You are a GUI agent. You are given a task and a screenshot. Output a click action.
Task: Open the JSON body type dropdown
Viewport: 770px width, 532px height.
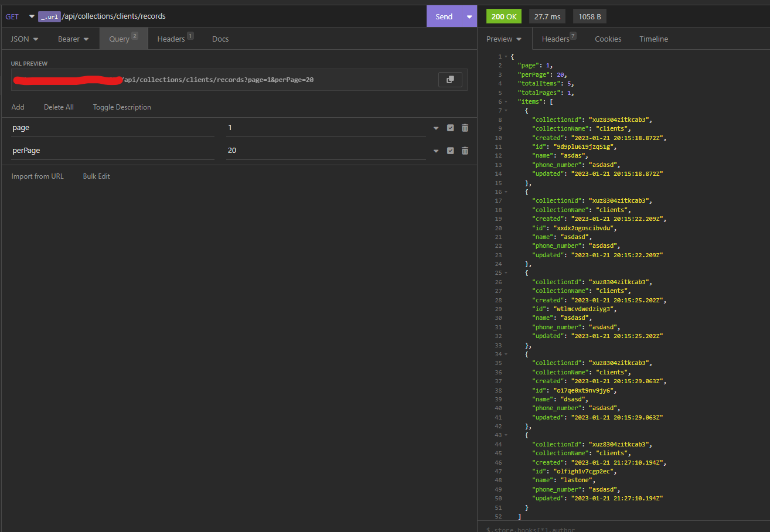coord(23,39)
